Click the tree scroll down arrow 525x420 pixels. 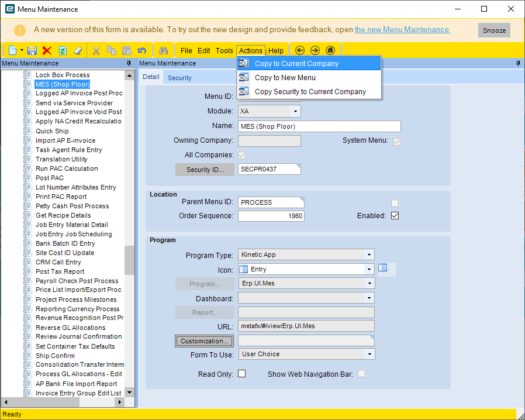tap(130, 392)
